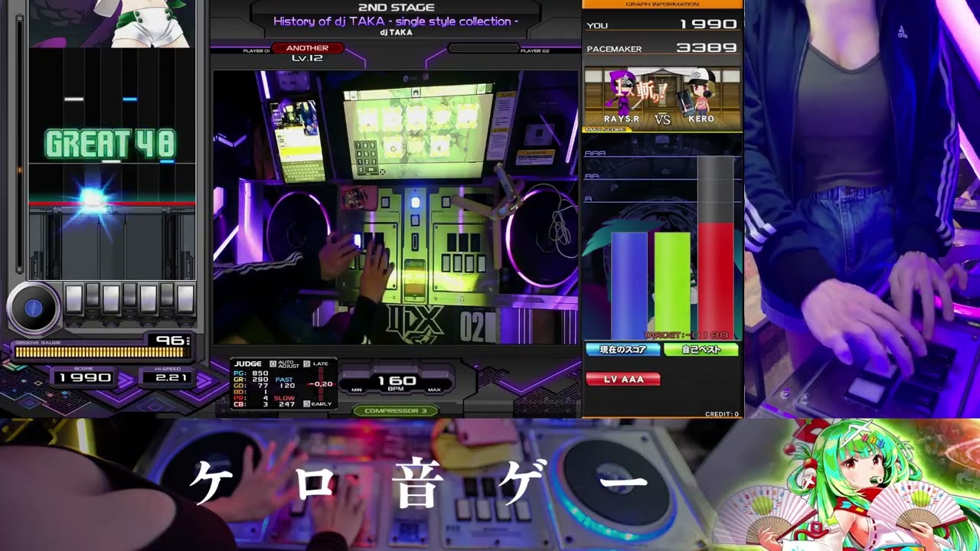This screenshot has width=980, height=551.
Task: Click the GREAT 48 combo judgment display
Action: click(111, 144)
